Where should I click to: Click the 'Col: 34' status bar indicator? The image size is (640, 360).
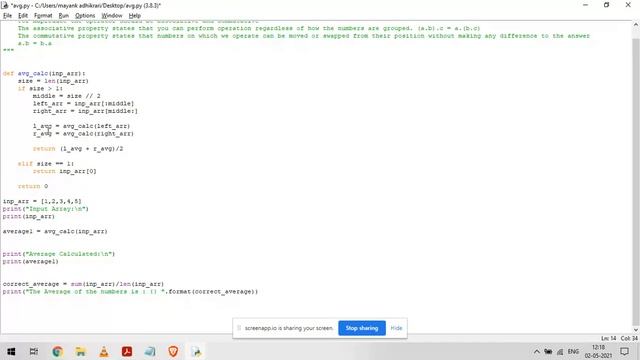click(629, 338)
